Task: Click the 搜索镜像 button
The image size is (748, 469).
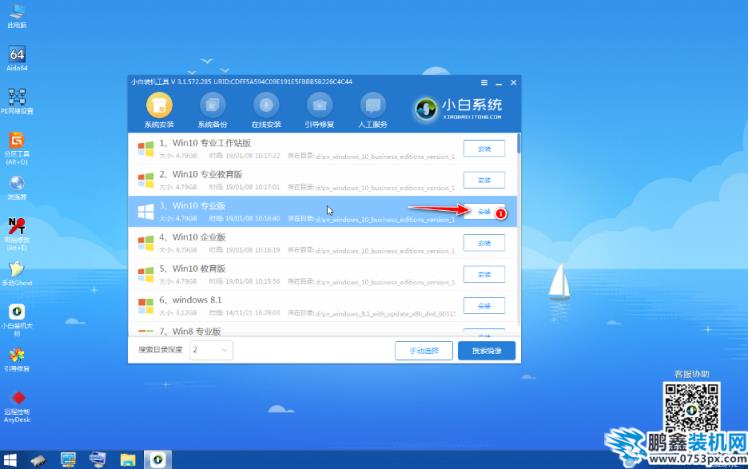Action: (x=487, y=351)
